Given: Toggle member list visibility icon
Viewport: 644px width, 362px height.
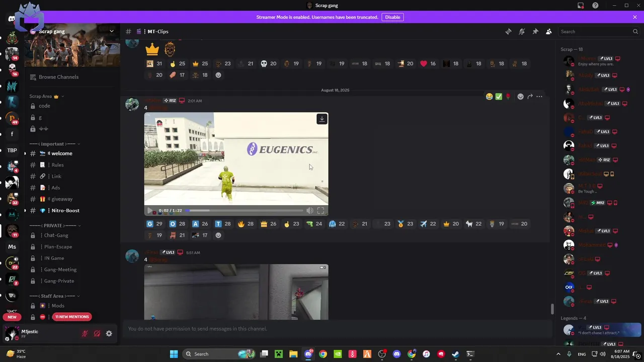Looking at the screenshot, I should tap(549, 31).
